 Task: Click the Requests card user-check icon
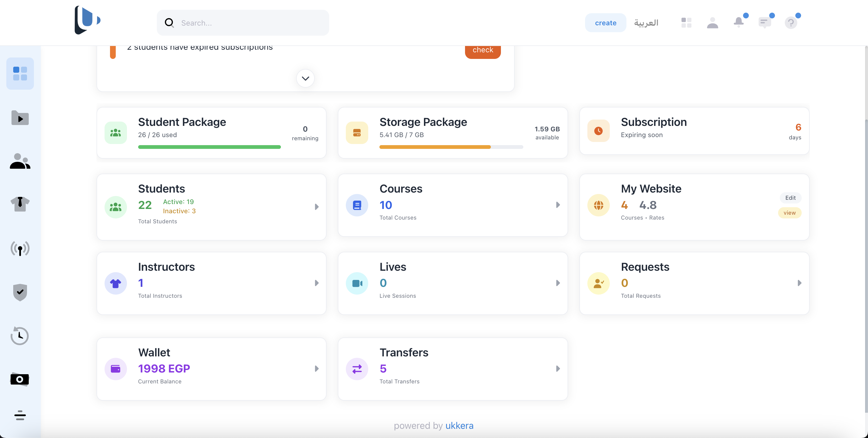coord(598,283)
